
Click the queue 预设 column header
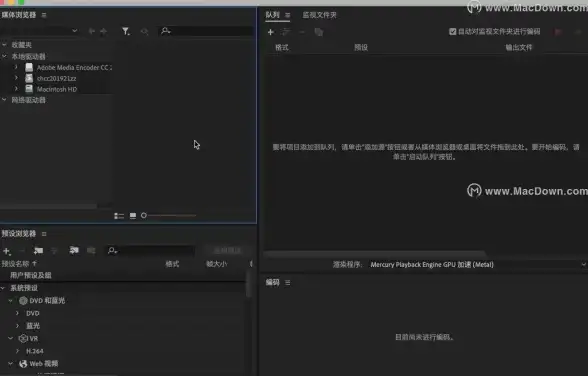pyautogui.click(x=361, y=48)
